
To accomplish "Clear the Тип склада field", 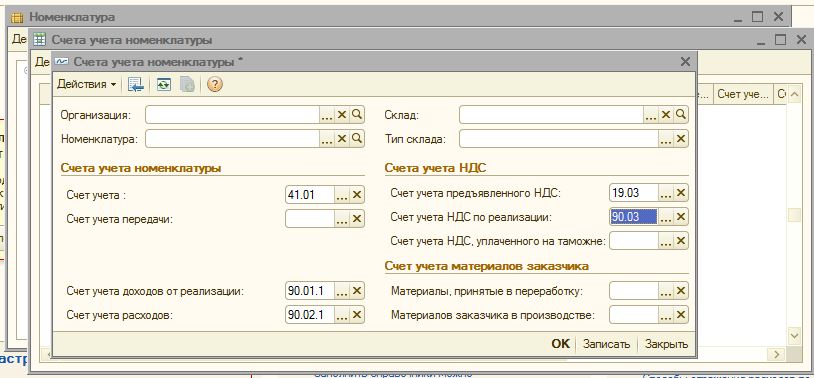I will tap(681, 139).
